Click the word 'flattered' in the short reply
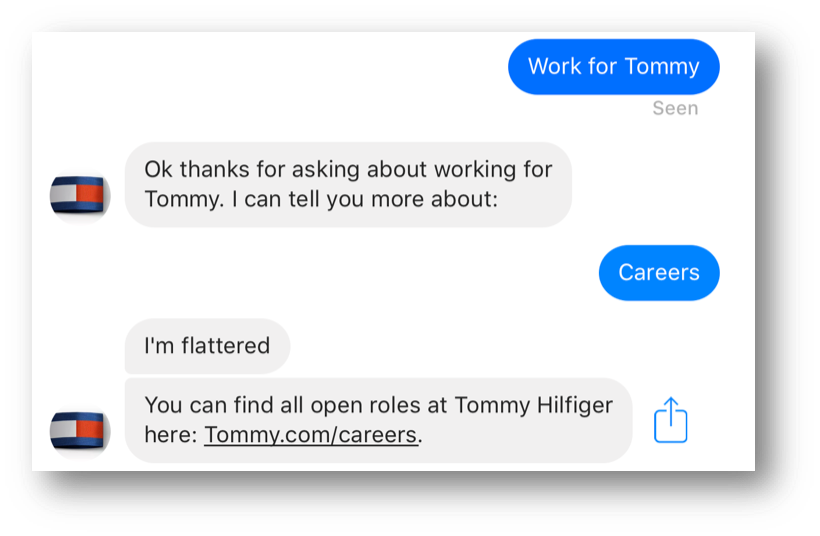The width and height of the screenshot is (820, 536). [x=225, y=346]
